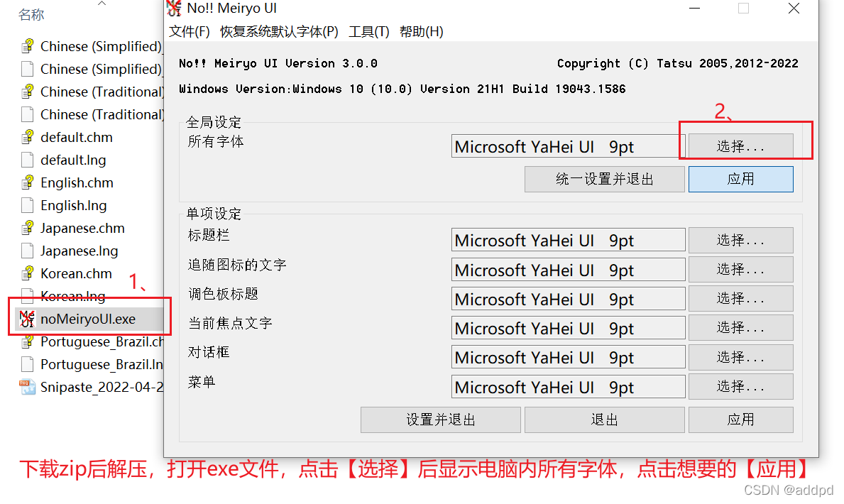844x504 pixels.
Task: Click the file icon beside Japanese.lng
Action: [28, 251]
